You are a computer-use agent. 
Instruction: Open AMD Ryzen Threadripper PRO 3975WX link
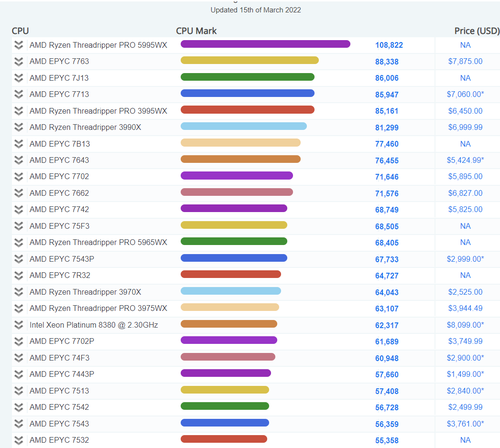[98, 308]
